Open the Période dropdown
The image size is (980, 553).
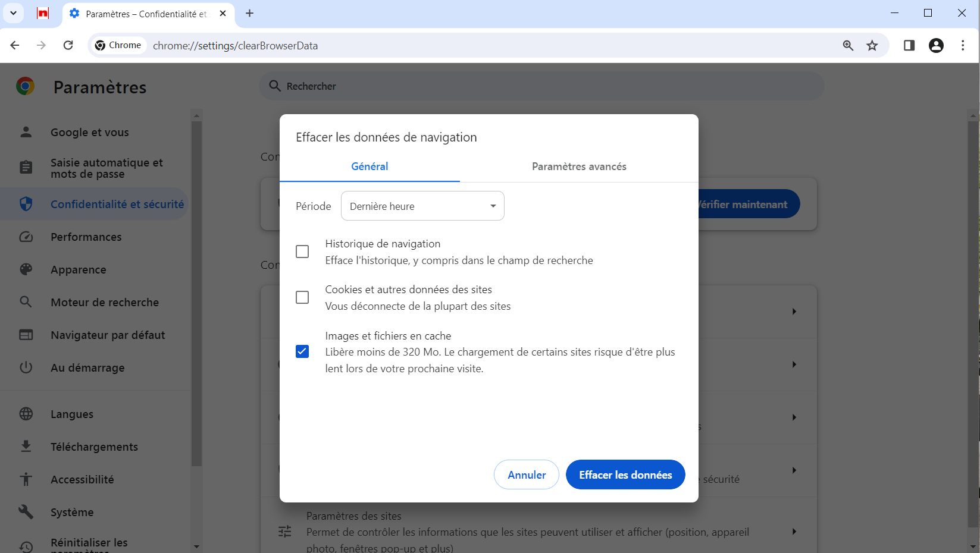422,206
